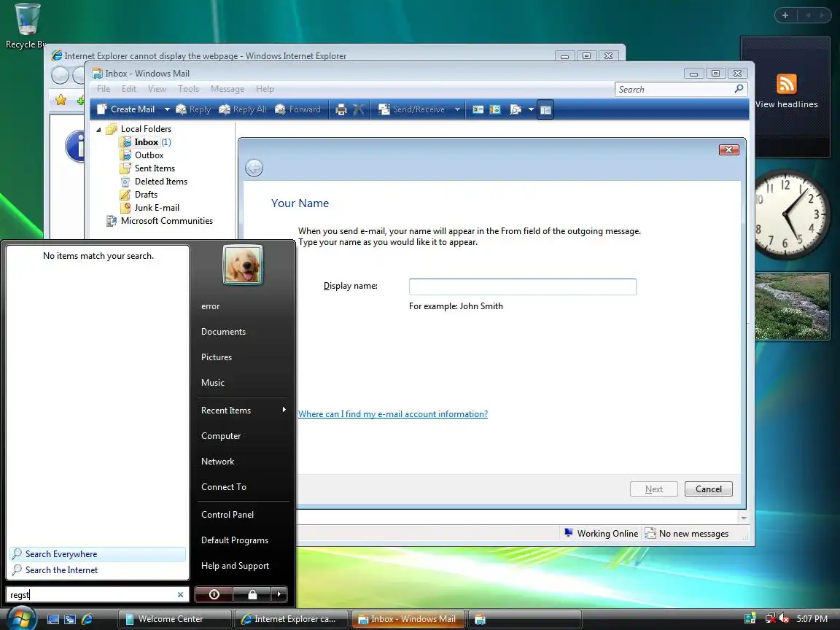Switch to Welcome Center taskbar button
This screenshot has height=630, width=840.
tap(175, 619)
